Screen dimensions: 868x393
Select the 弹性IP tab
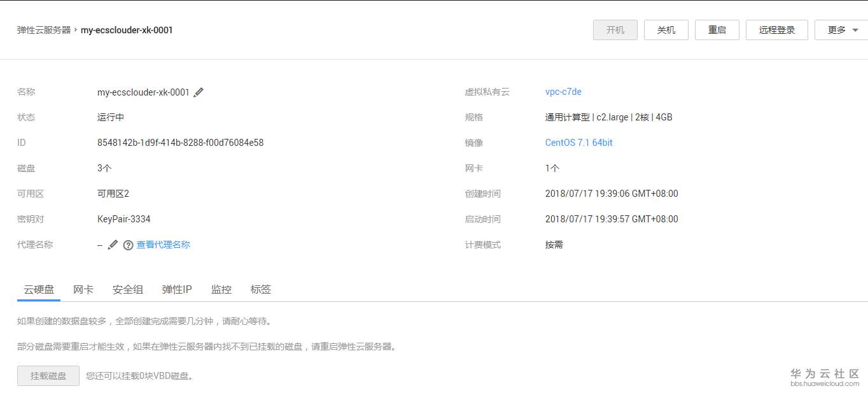click(x=176, y=289)
